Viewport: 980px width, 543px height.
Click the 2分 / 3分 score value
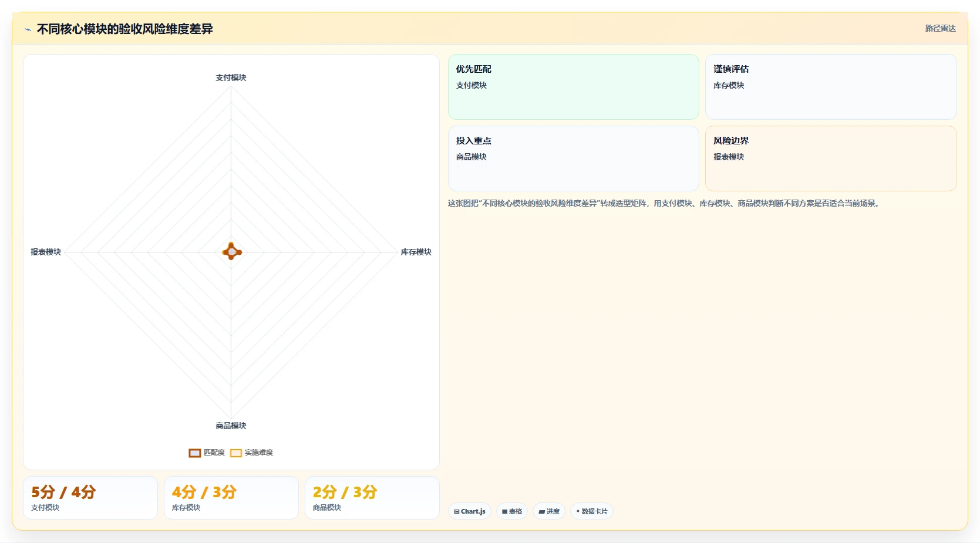coord(345,492)
